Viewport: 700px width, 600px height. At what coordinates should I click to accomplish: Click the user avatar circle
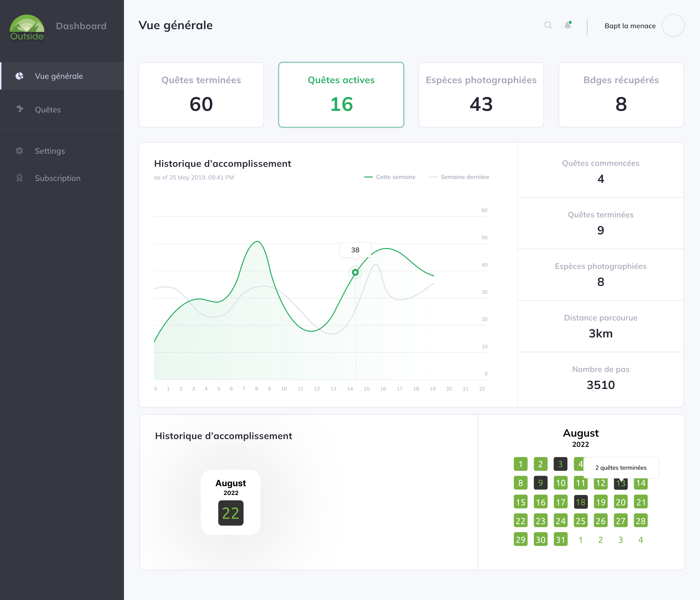(x=673, y=25)
